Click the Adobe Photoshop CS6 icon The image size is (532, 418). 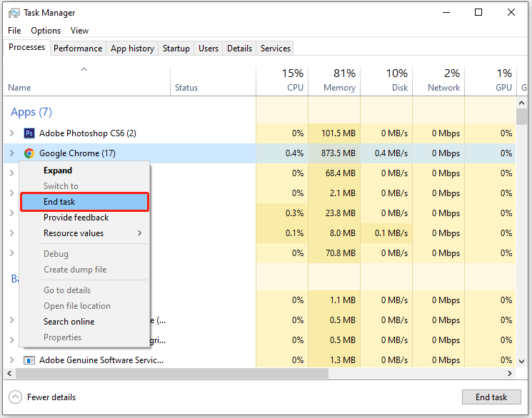(x=29, y=133)
